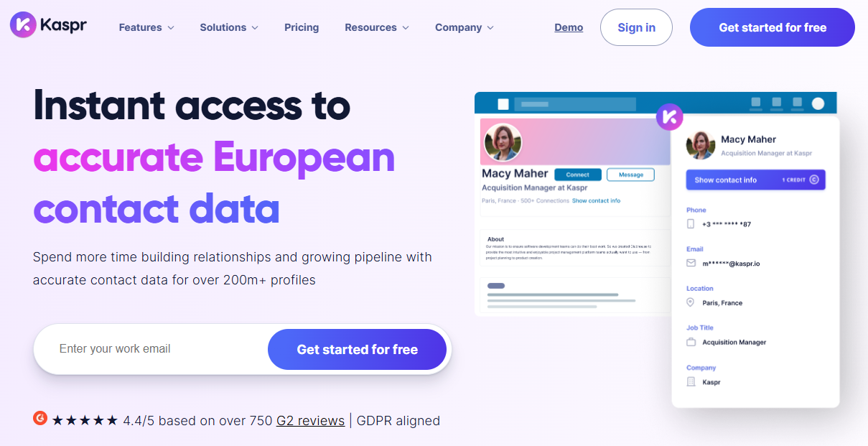Open the Company dropdown menu

[x=465, y=27]
